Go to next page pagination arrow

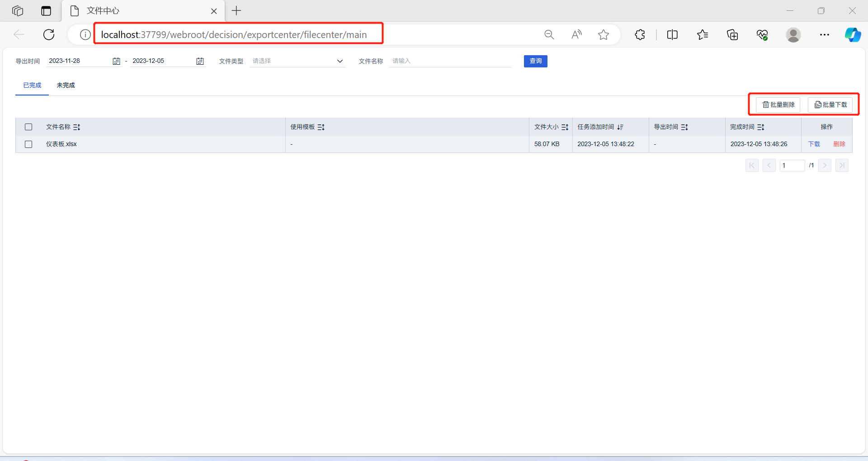(x=825, y=166)
